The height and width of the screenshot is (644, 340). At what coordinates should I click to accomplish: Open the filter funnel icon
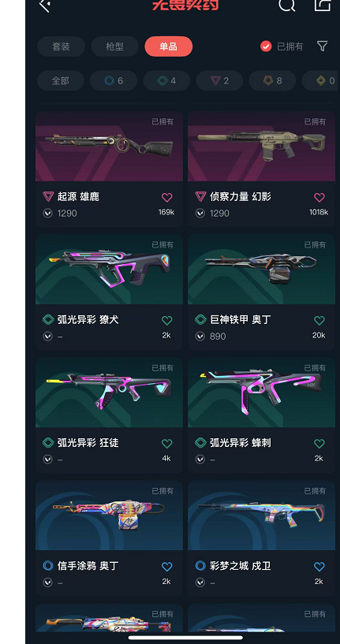(x=323, y=46)
